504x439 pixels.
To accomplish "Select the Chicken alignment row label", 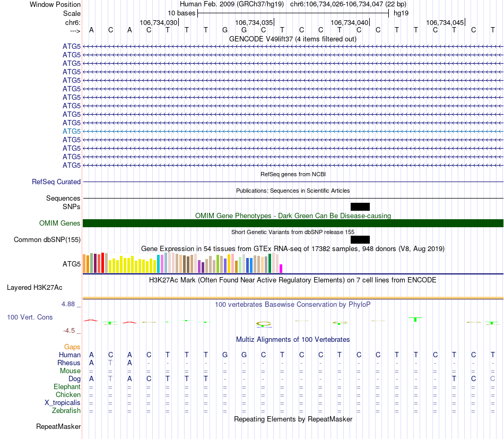I will 68,394.
